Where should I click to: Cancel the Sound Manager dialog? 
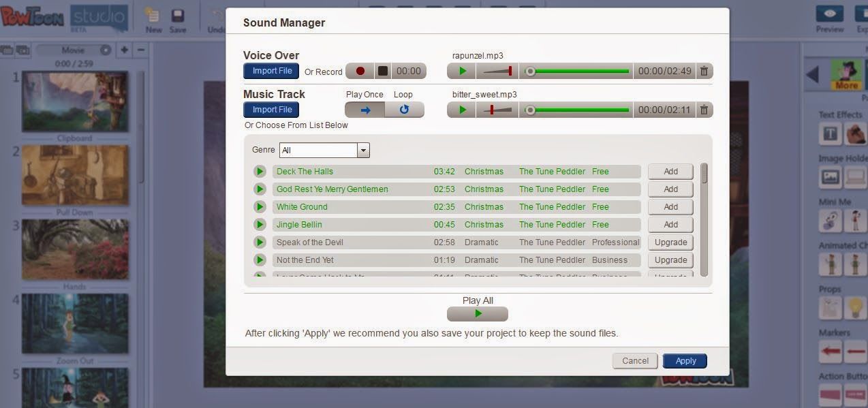[635, 361]
